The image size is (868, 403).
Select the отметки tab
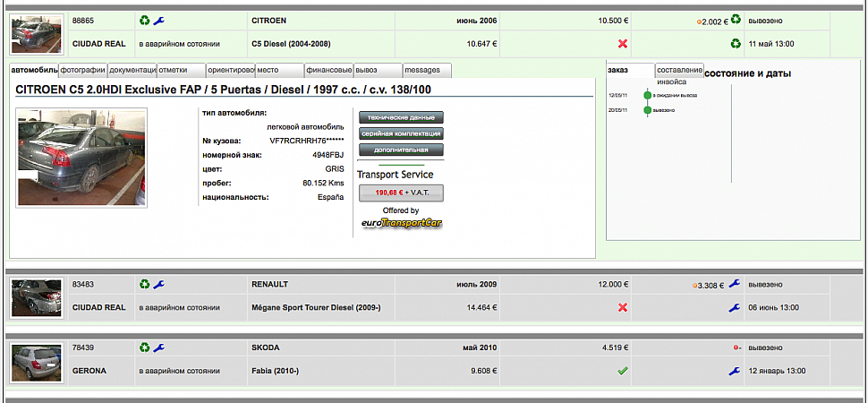point(182,71)
